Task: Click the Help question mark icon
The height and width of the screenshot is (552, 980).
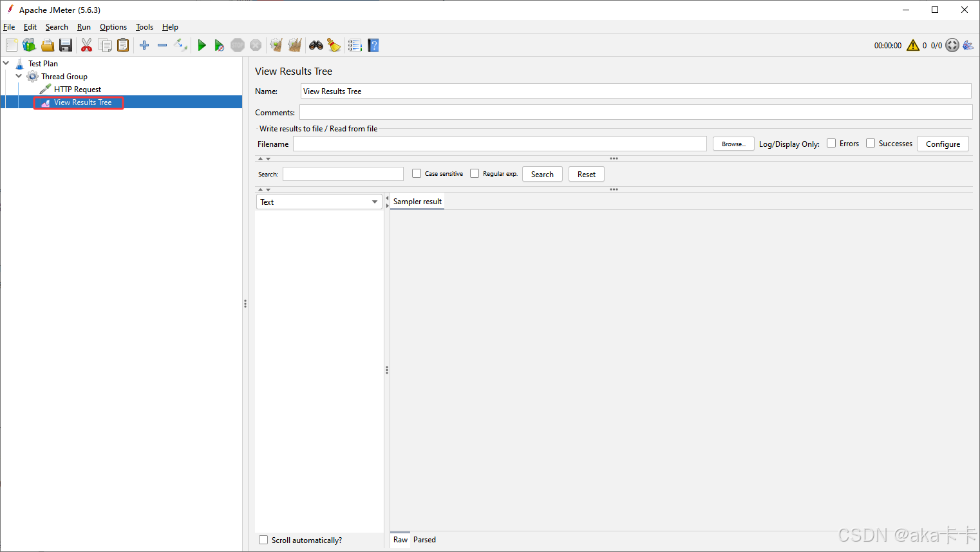Action: tap(373, 45)
